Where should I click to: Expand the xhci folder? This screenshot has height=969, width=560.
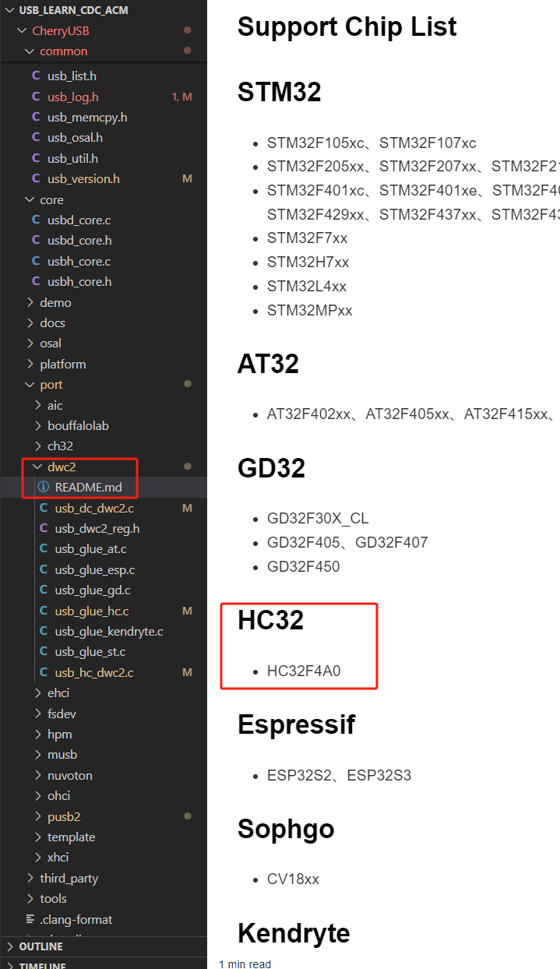pos(38,858)
